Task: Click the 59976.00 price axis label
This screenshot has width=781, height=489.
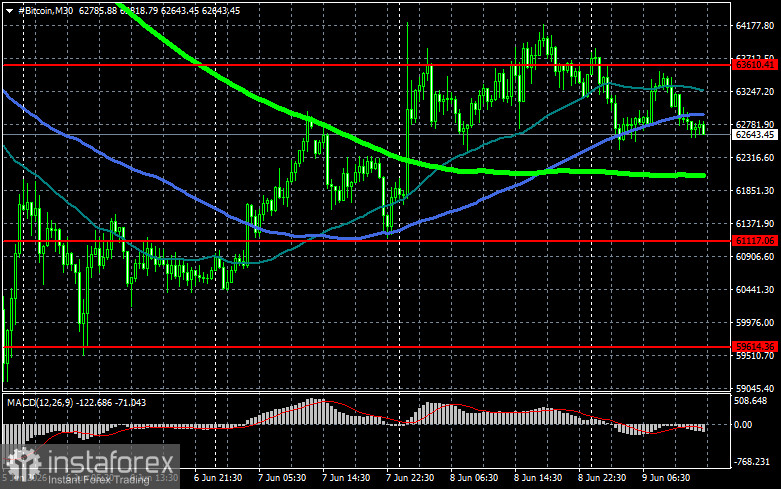Action: [755, 323]
